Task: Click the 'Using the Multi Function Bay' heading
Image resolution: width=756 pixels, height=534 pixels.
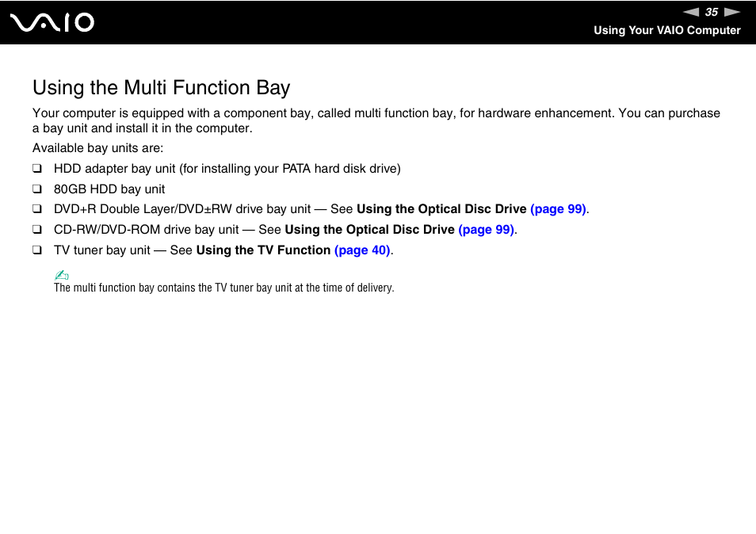Action: click(161, 88)
